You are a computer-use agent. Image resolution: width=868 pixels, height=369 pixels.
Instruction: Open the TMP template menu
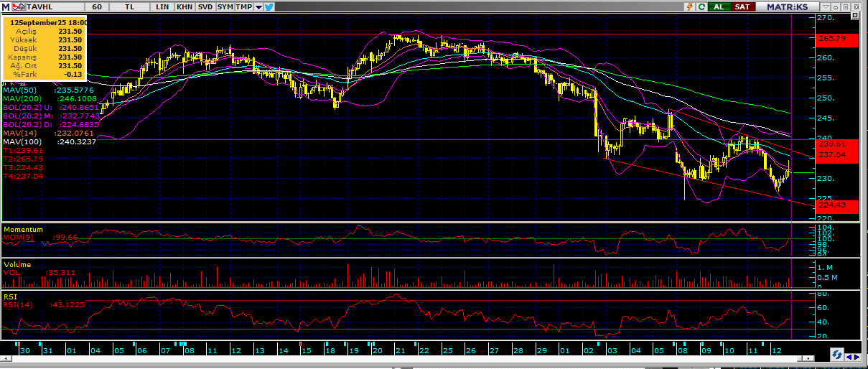[243, 6]
